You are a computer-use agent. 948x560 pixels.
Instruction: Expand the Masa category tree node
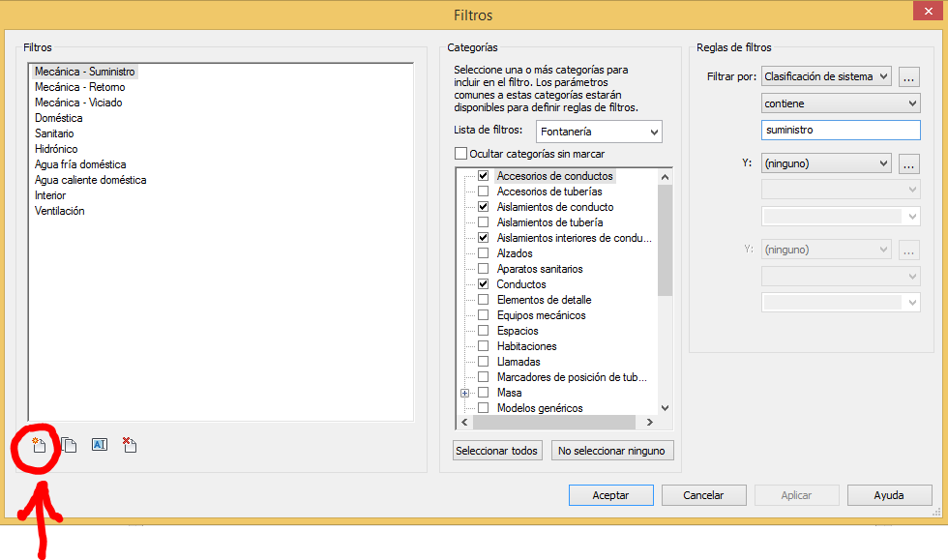pos(464,393)
